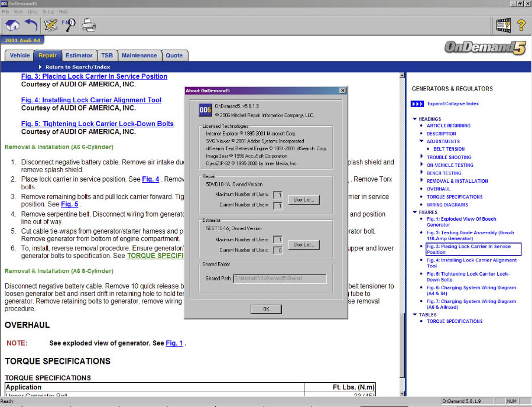The height and width of the screenshot is (407, 532).
Task: Click the Shared Path field
Action: click(280, 279)
